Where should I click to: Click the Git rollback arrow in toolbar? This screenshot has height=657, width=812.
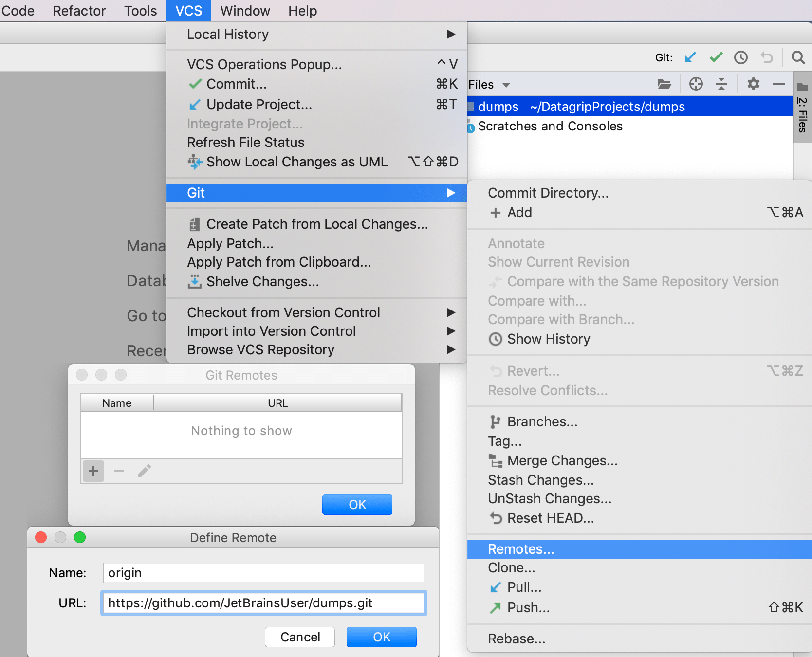pos(767,57)
